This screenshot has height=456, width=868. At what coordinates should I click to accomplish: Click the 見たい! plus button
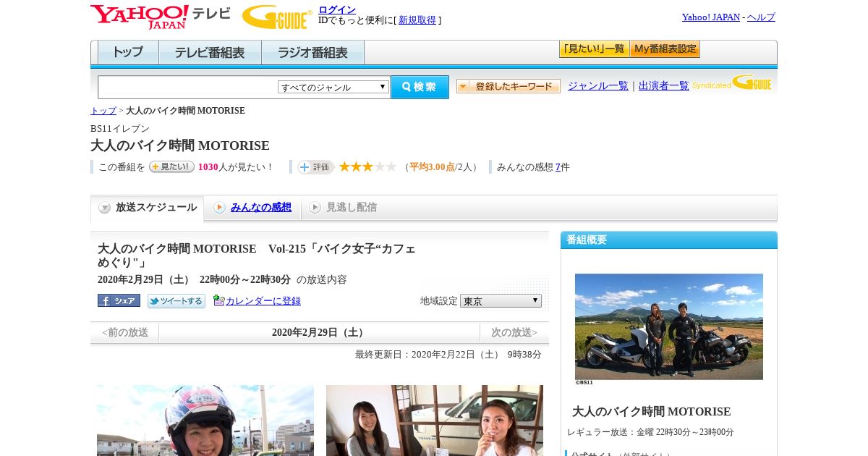(x=171, y=166)
